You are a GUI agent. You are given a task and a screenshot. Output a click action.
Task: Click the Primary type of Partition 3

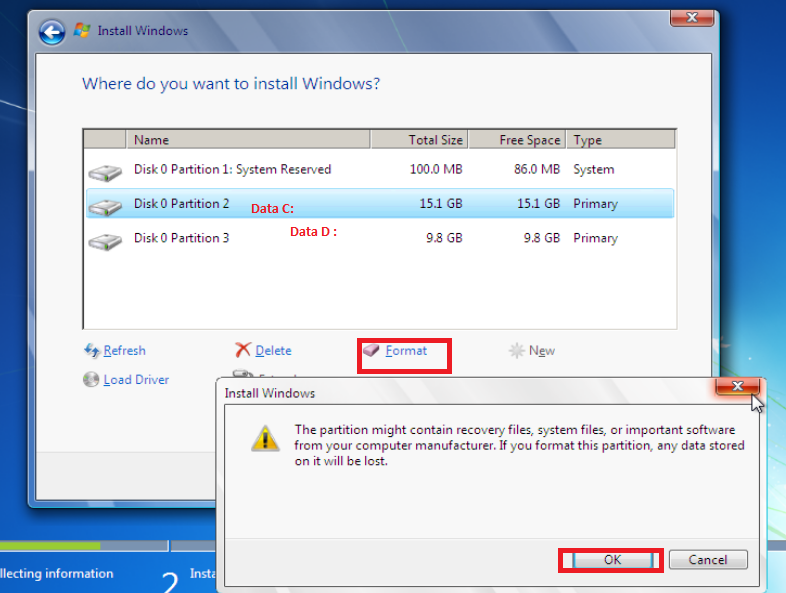(x=596, y=238)
